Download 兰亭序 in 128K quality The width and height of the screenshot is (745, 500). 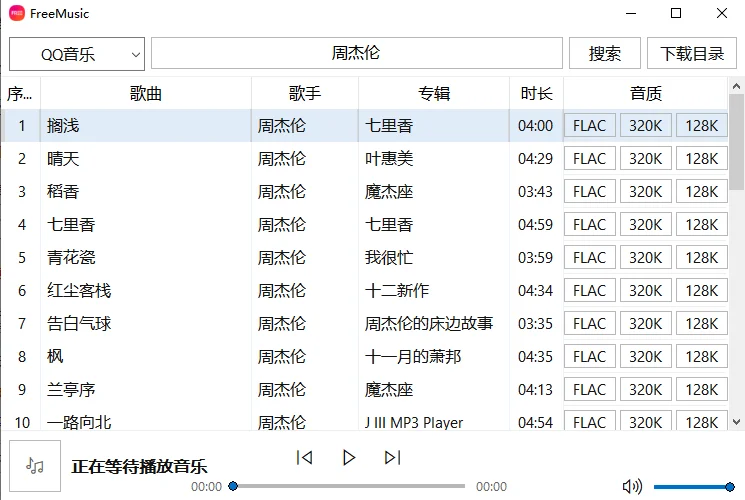pos(702,390)
